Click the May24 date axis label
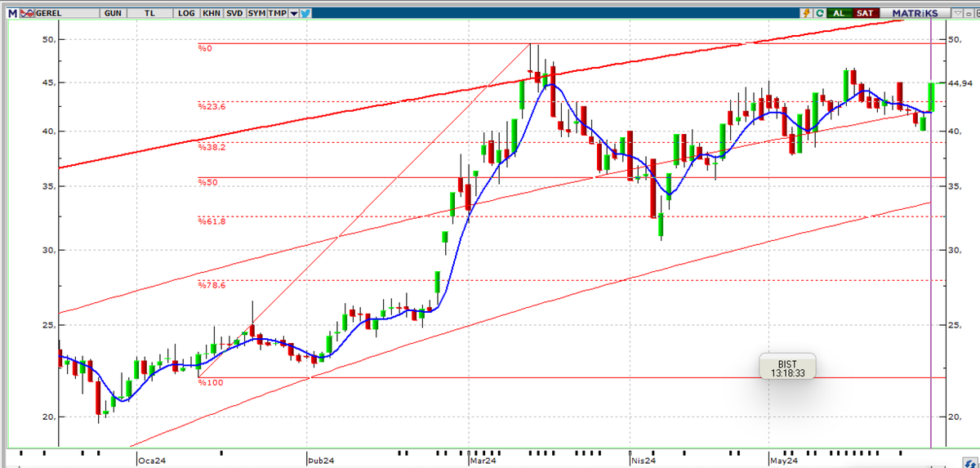This screenshot has width=980, height=468. click(783, 461)
